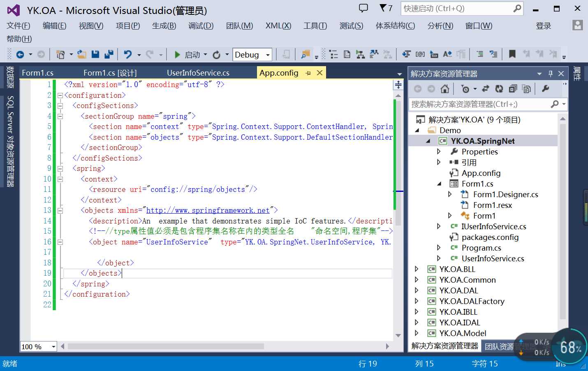Toggle auto-hide pin on Solution Explorer panel
588x371 pixels.
click(551, 74)
